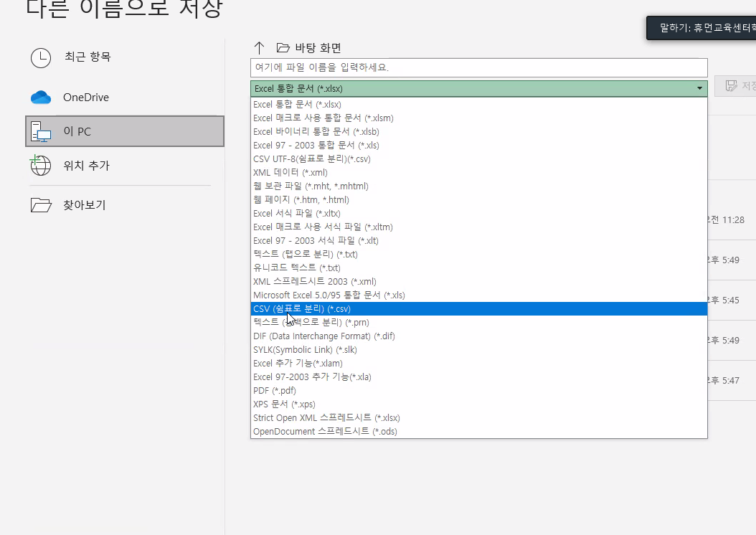The image size is (756, 535).
Task: Select SYLK(Symbolic Link) (*.slk)
Action: pyautogui.click(x=478, y=349)
